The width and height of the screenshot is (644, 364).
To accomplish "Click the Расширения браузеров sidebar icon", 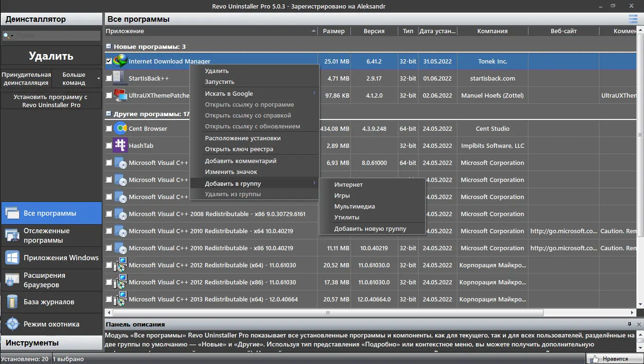I will coord(12,280).
